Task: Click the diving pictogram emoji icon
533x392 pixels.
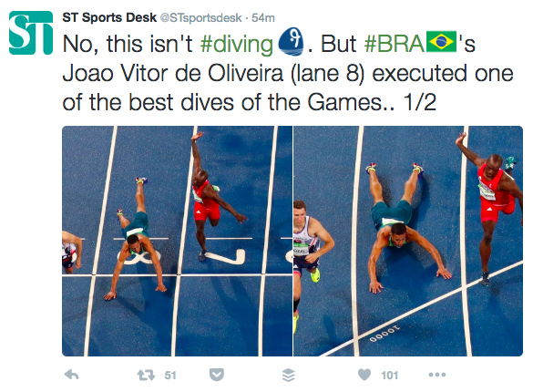Action: tap(291, 42)
